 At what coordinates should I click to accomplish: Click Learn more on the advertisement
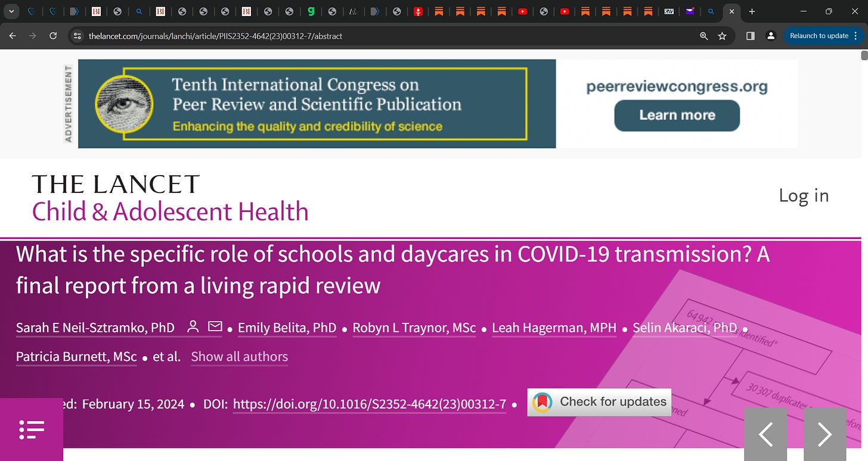[677, 116]
